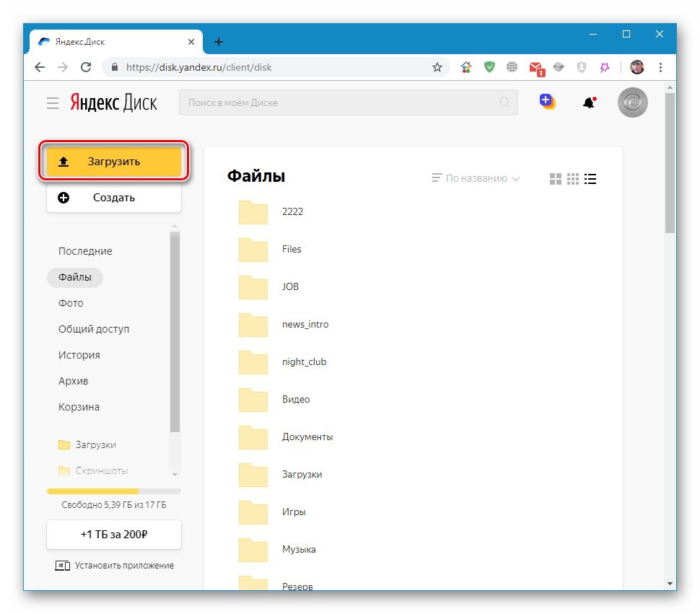Image resolution: width=700 pixels, height=614 pixels.
Task: Select the Files folder icon
Action: pos(253,250)
